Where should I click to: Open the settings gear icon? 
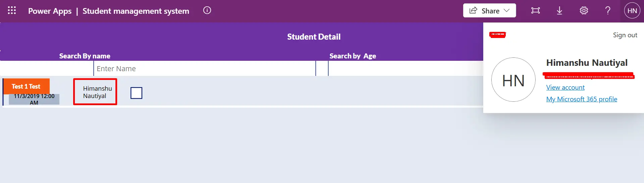(x=584, y=11)
